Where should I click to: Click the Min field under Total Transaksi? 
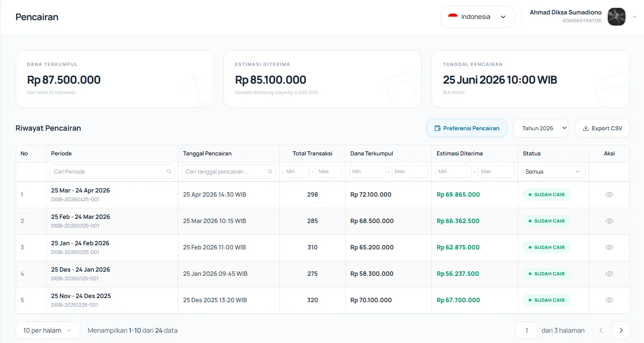296,171
